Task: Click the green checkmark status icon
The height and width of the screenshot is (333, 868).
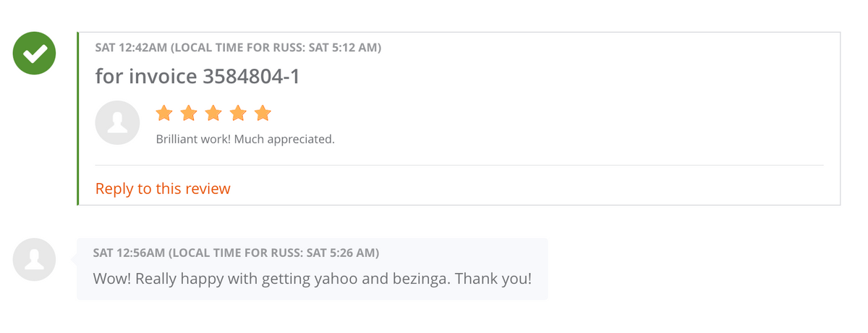Action: [x=34, y=53]
